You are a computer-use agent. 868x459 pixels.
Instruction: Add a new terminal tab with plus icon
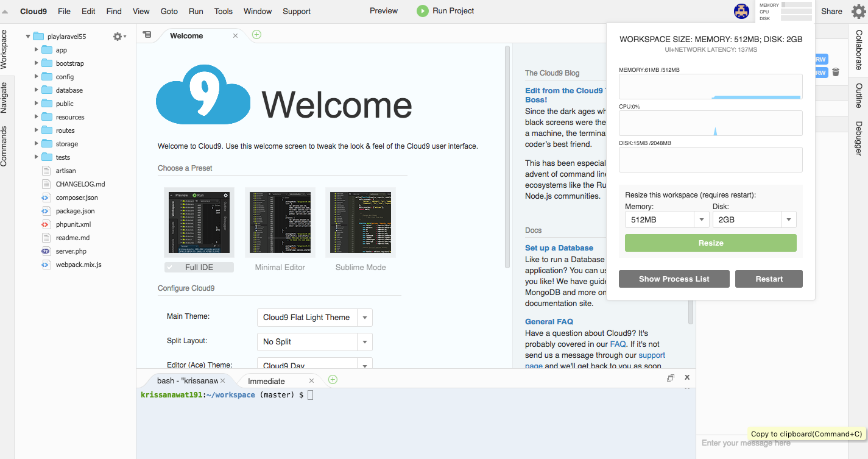click(333, 379)
